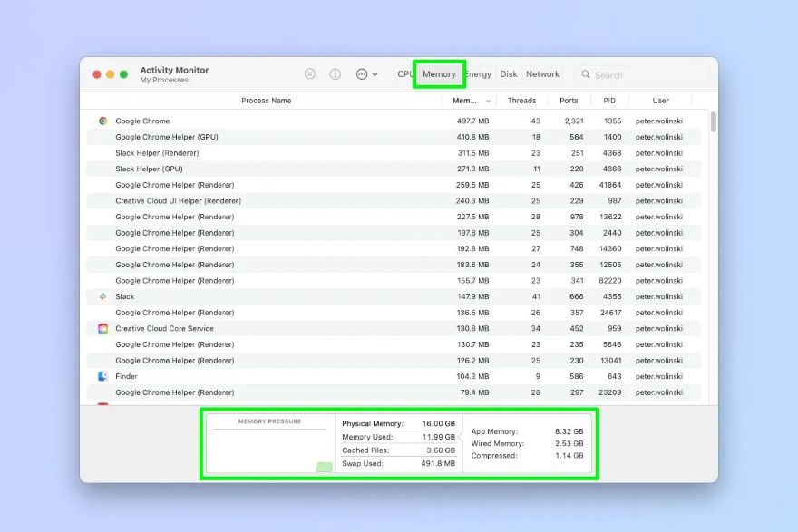Click the Slack app icon in list
Viewport: 798px width, 532px height.
pos(102,296)
